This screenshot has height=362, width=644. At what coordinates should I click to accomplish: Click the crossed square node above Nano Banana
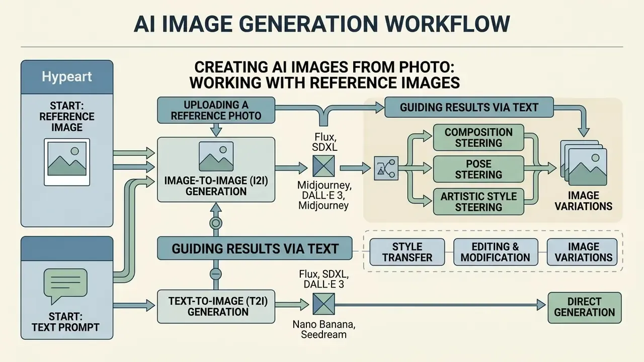coord(323,304)
